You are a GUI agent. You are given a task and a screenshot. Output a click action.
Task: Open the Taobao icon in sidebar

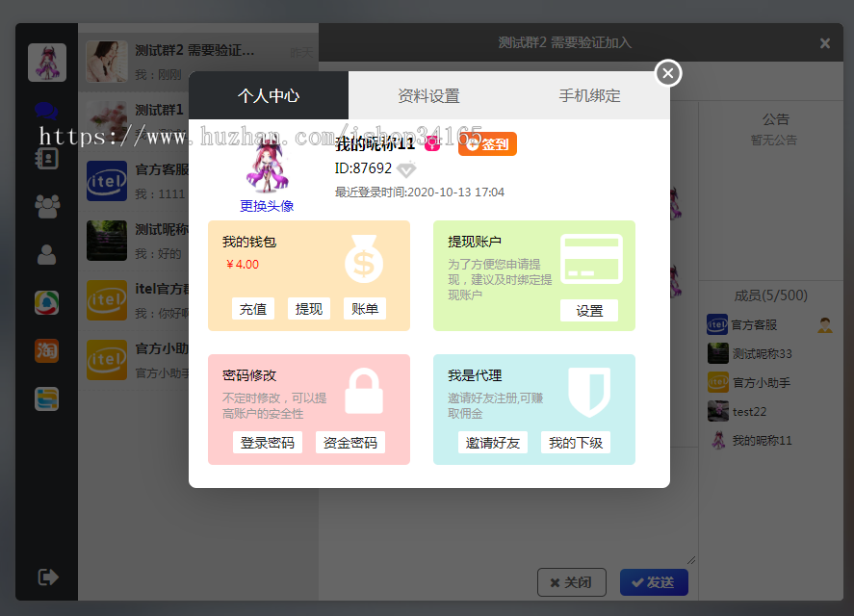point(46,350)
